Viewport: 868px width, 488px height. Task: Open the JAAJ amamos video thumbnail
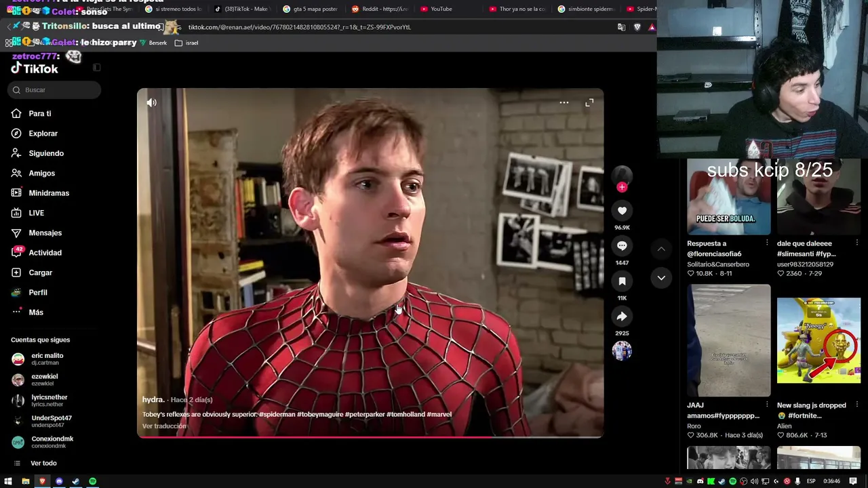(729, 341)
